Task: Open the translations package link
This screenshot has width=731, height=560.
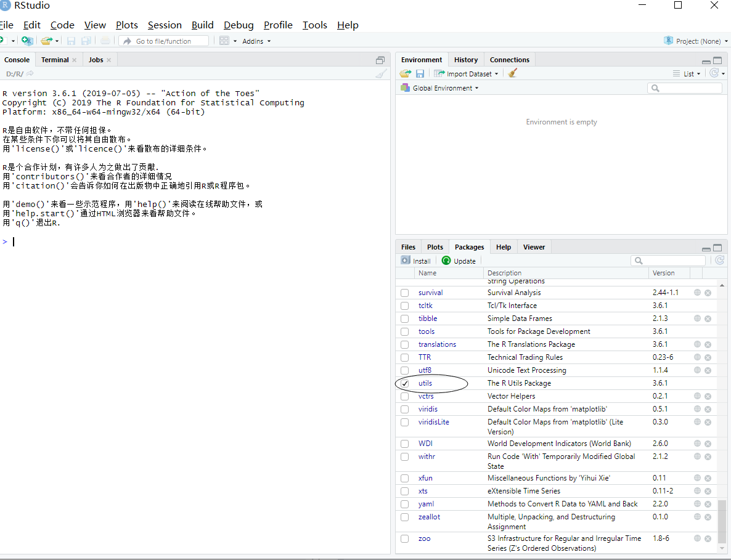Action: pos(437,344)
